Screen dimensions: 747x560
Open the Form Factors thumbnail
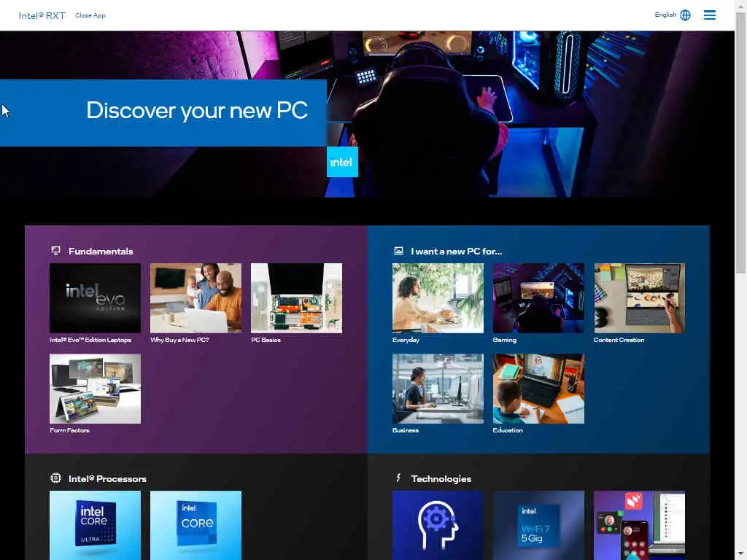[x=96, y=389]
